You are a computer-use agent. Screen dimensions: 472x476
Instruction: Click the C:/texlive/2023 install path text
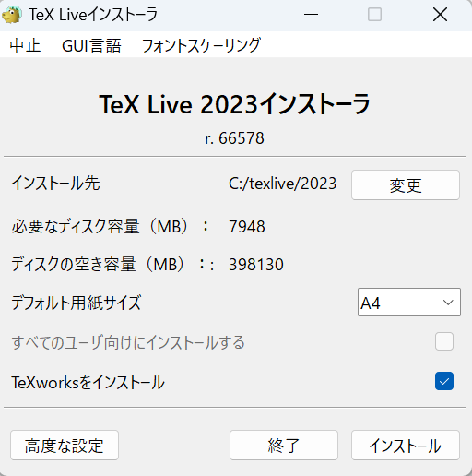[x=282, y=184]
